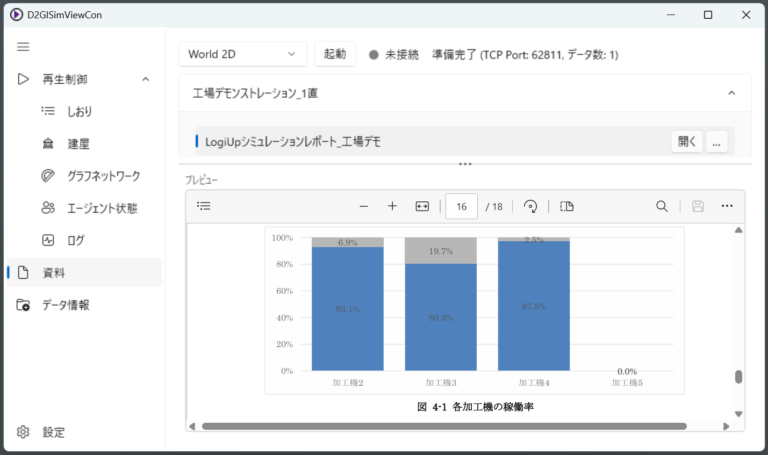Screen dimensions: 768x455
Task: Maximize the D2GISimViewCon window
Action: (708, 15)
